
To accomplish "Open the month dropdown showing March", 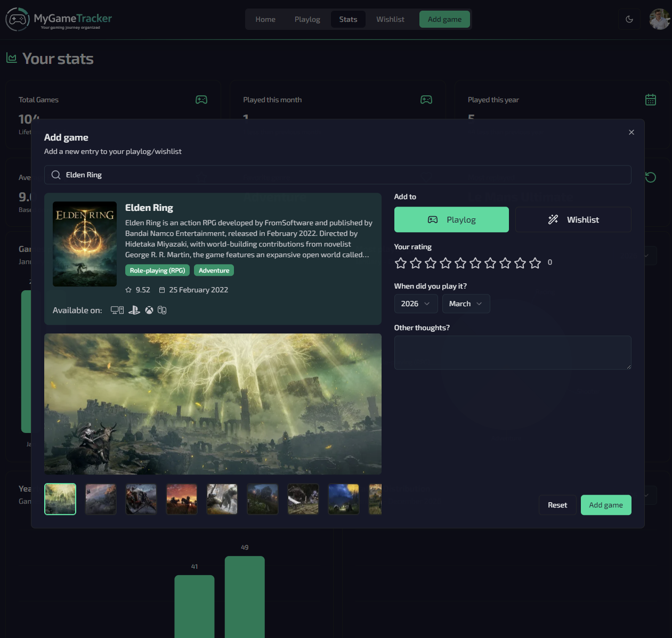I will [466, 304].
